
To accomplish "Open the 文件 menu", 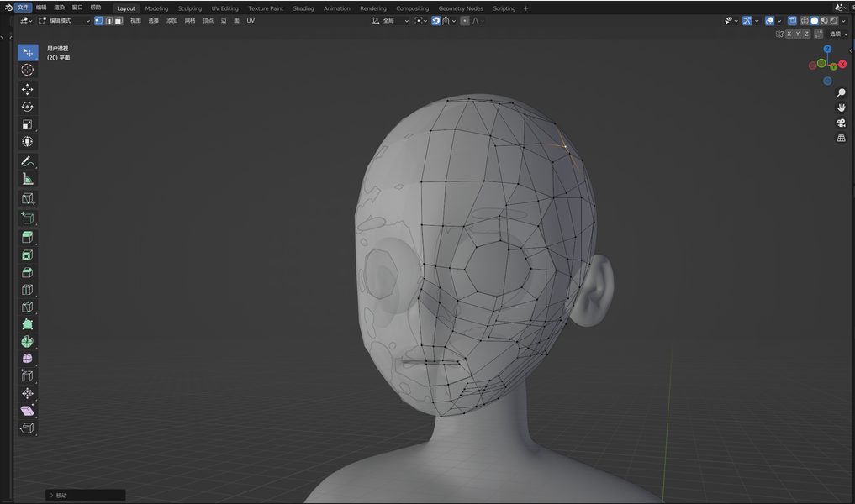I will click(x=23, y=7).
